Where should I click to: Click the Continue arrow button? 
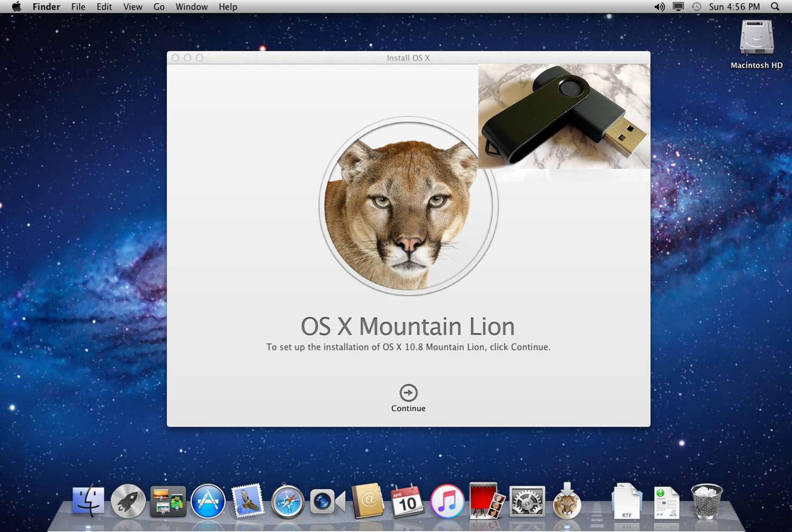408,393
